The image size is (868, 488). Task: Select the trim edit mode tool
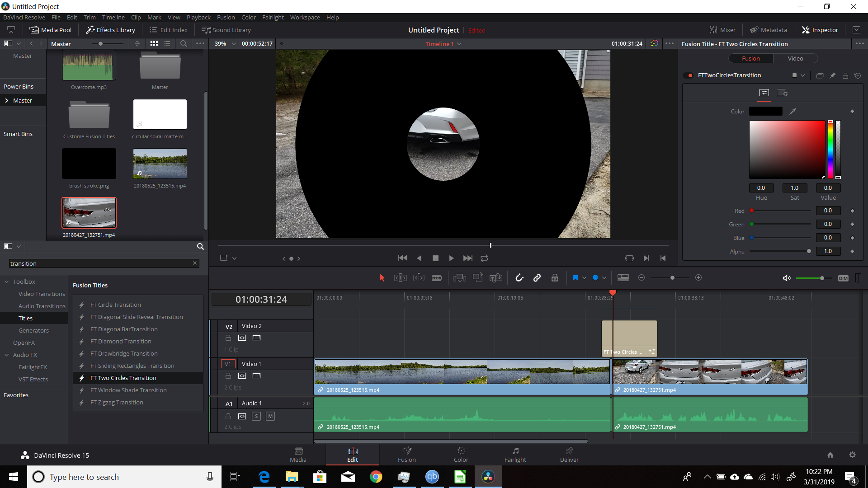coord(400,278)
